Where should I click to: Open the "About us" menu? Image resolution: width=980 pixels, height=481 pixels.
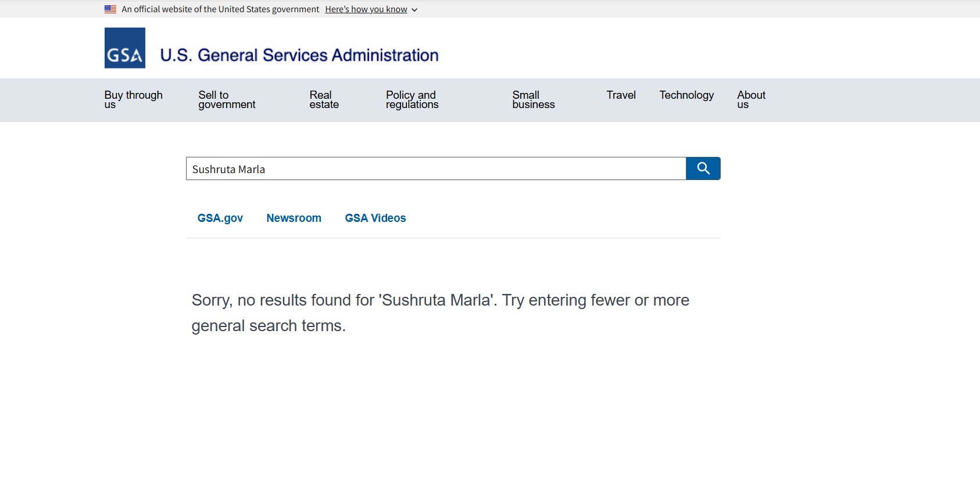[751, 100]
